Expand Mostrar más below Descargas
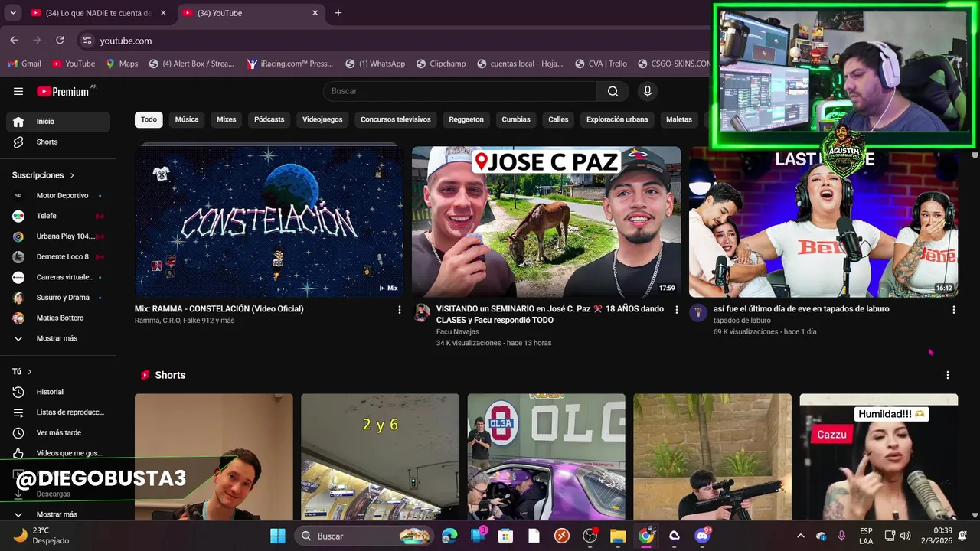The width and height of the screenshot is (980, 551). coord(58,514)
